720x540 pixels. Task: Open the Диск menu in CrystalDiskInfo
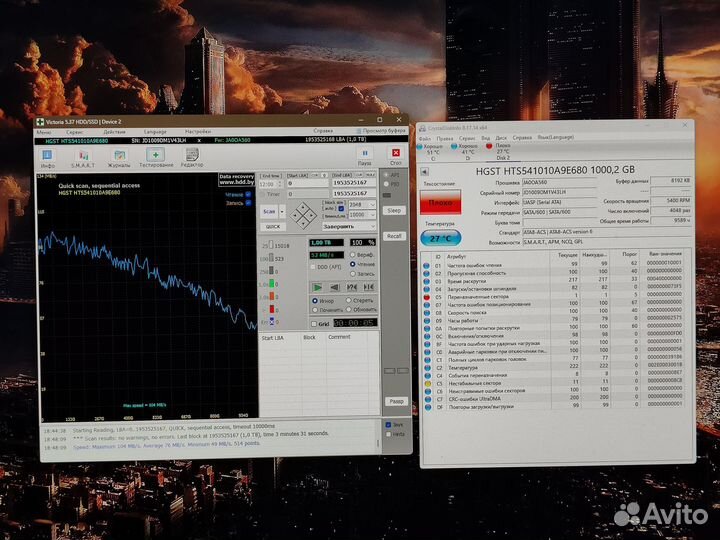[x=501, y=137]
